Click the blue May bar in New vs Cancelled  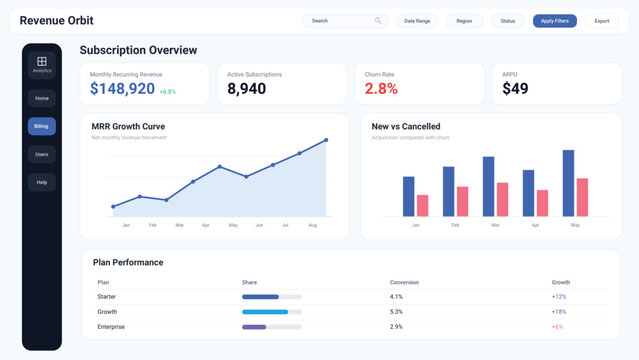568,183
